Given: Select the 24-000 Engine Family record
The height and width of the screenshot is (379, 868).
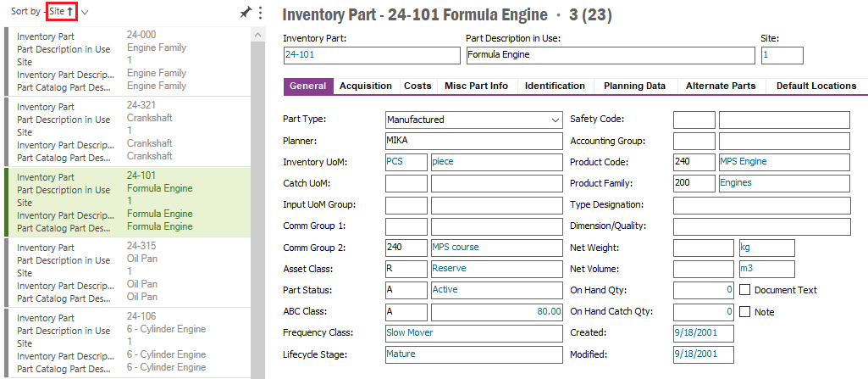Looking at the screenshot, I should 127,60.
